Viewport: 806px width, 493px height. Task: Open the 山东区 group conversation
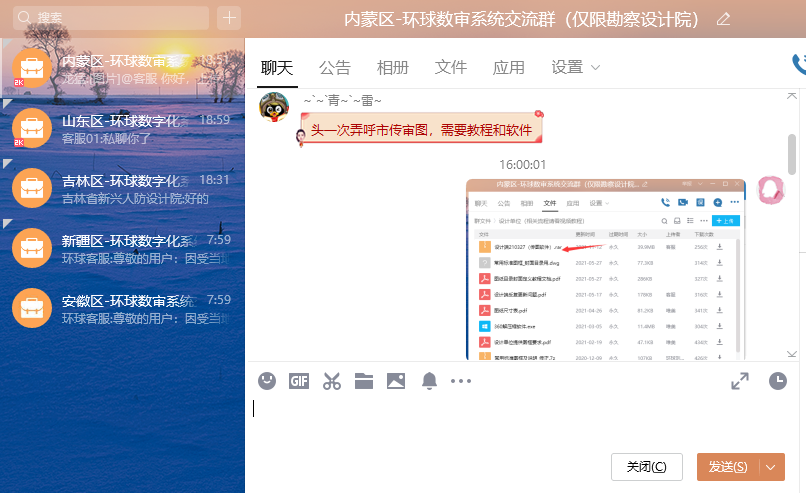coord(122,130)
